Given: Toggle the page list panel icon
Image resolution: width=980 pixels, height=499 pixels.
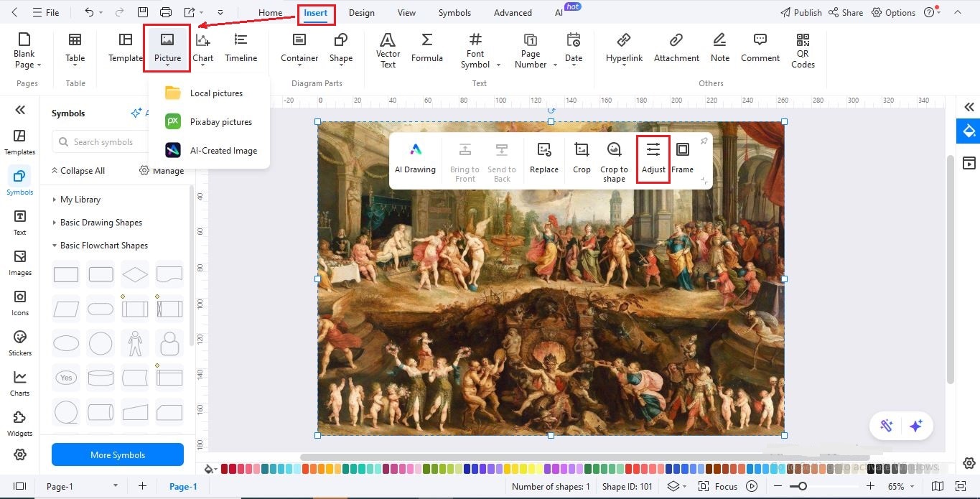Looking at the screenshot, I should [19, 486].
